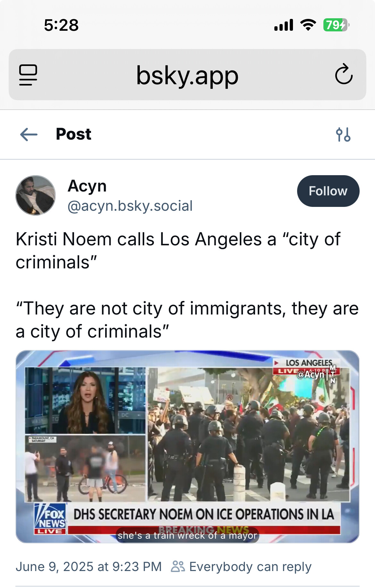Tap the back arrow beside Post

(x=29, y=135)
